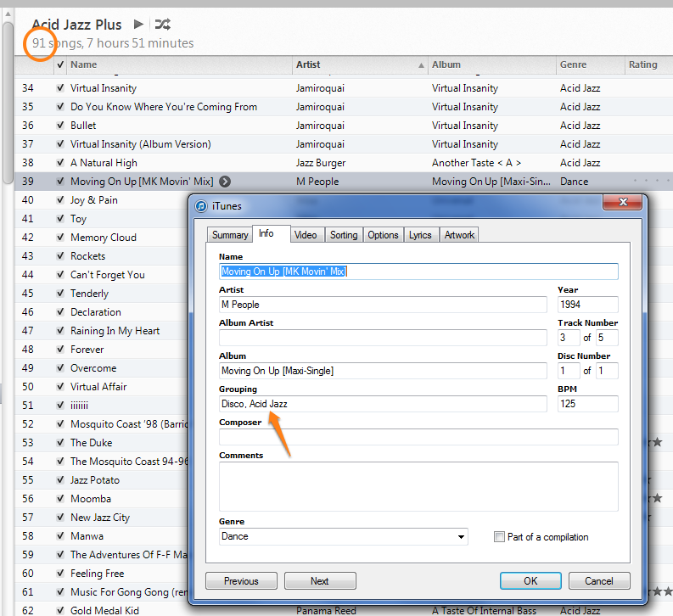Open the Genre dropdown showing Dance
This screenshot has height=616, width=673.
344,536
